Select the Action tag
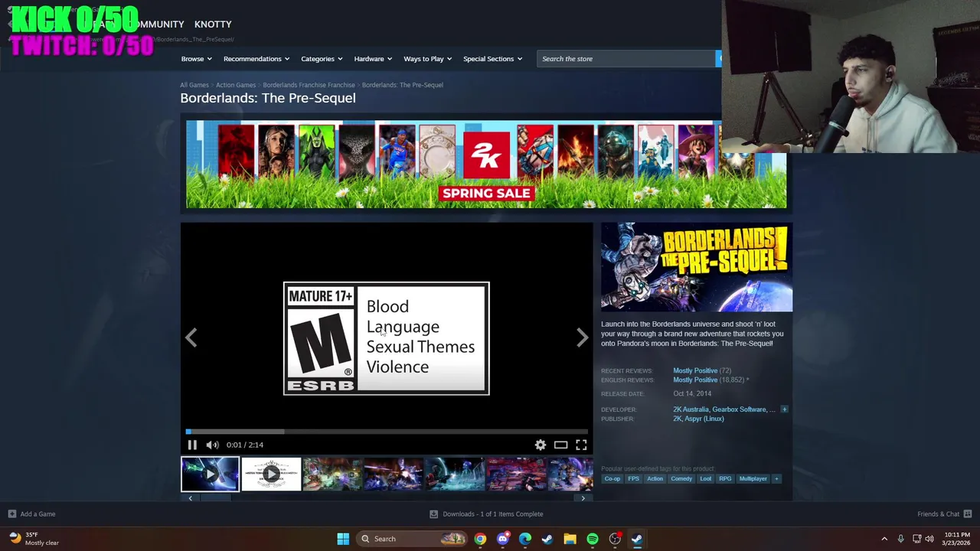980x551 pixels. [655, 479]
